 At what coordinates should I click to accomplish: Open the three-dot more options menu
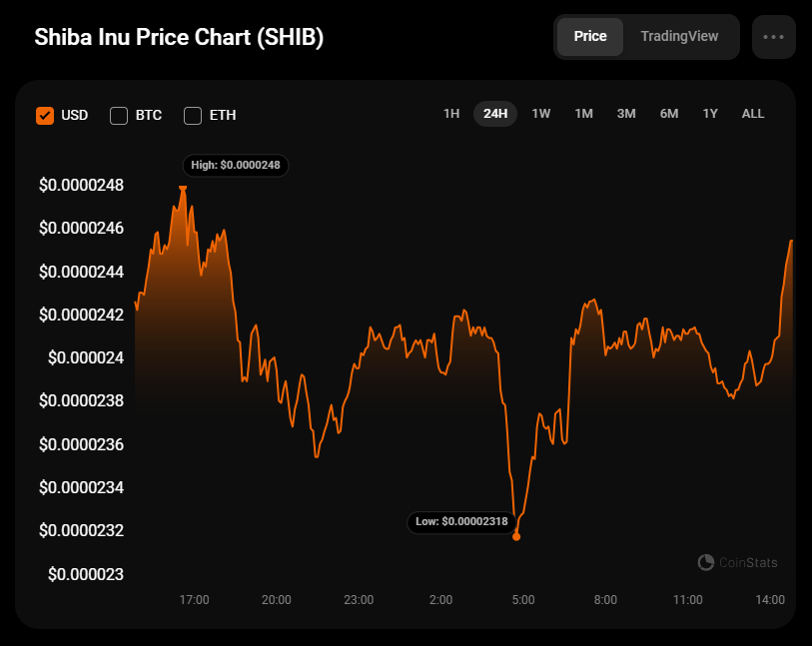click(x=773, y=37)
